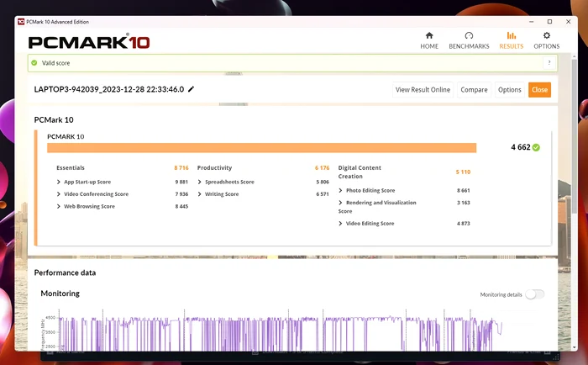Image resolution: width=588 pixels, height=365 pixels.
Task: Click the Essentials score 8 716
Action: point(181,168)
